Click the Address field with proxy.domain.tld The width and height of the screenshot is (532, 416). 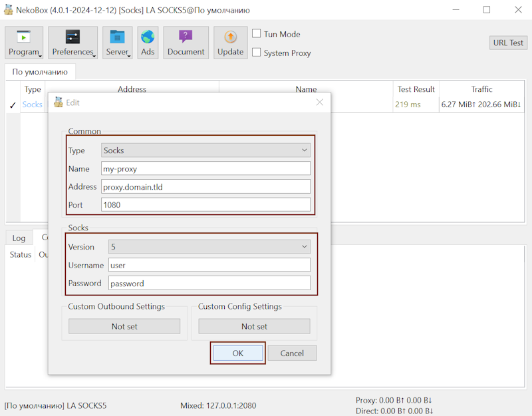205,187
